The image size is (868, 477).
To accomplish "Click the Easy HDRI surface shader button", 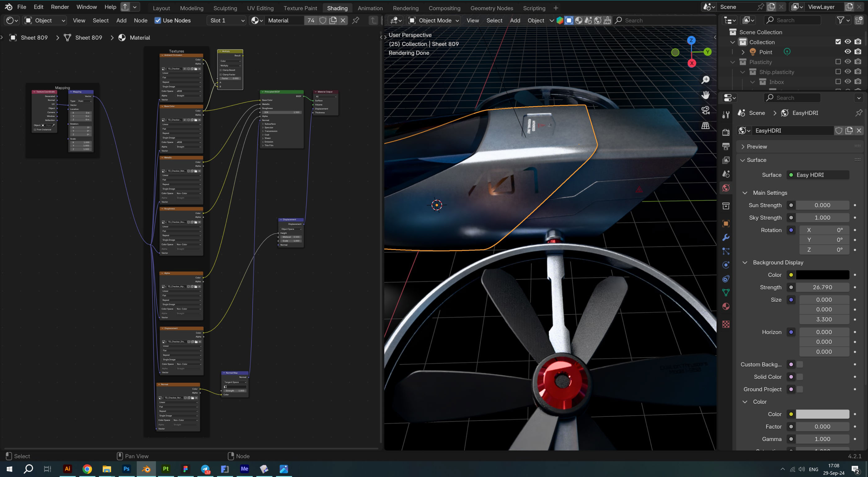I will 818,175.
